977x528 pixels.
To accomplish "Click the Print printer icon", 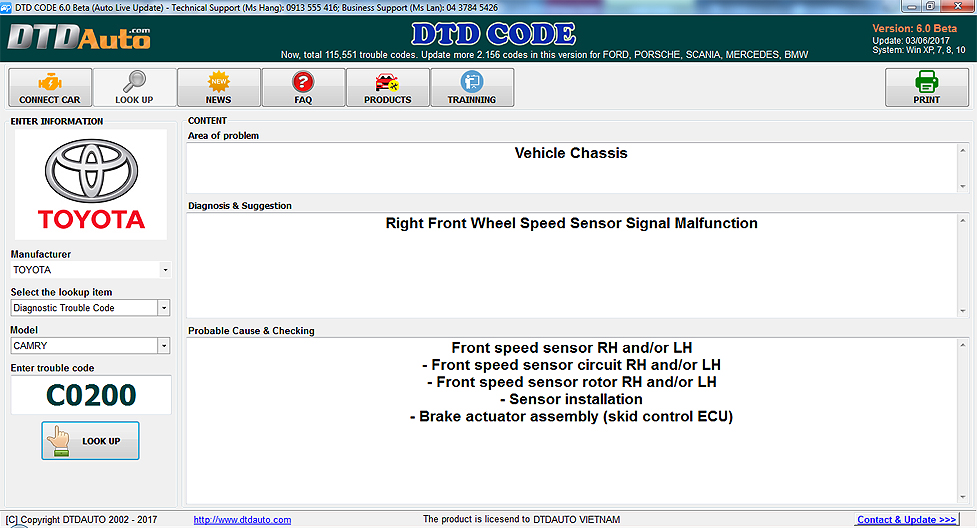I will coord(927,82).
